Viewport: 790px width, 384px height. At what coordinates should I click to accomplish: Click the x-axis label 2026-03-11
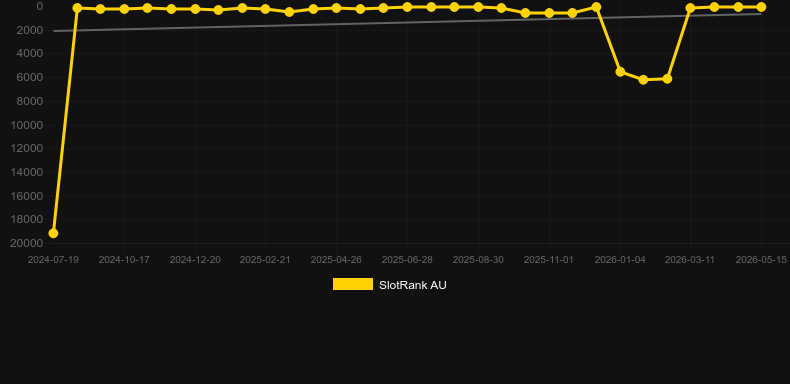(690, 260)
